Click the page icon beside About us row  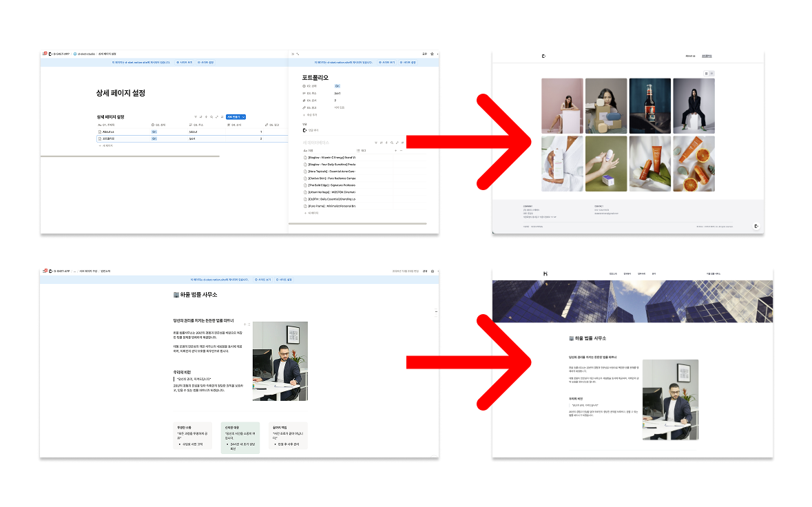pyautogui.click(x=100, y=131)
